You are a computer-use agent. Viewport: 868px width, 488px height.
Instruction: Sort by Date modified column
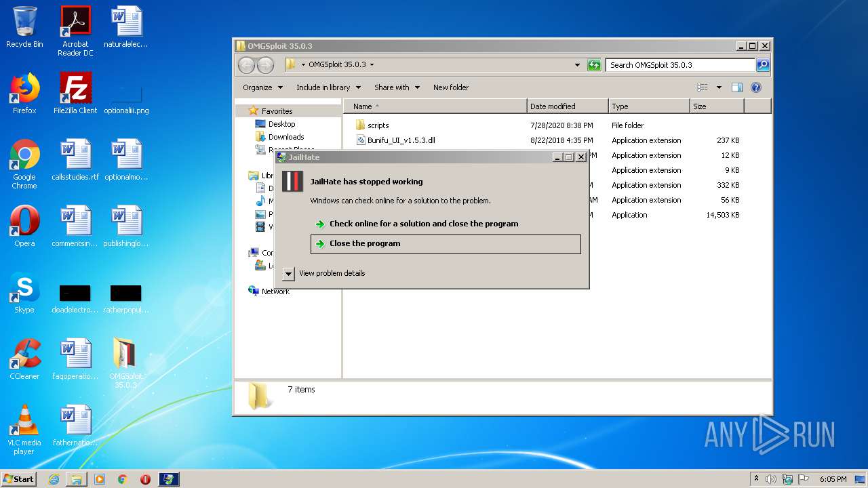[x=568, y=106]
